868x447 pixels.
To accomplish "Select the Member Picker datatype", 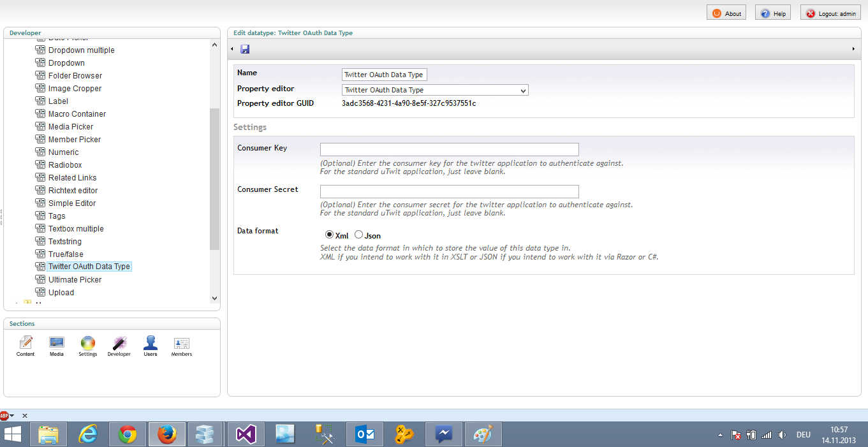I will (75, 139).
